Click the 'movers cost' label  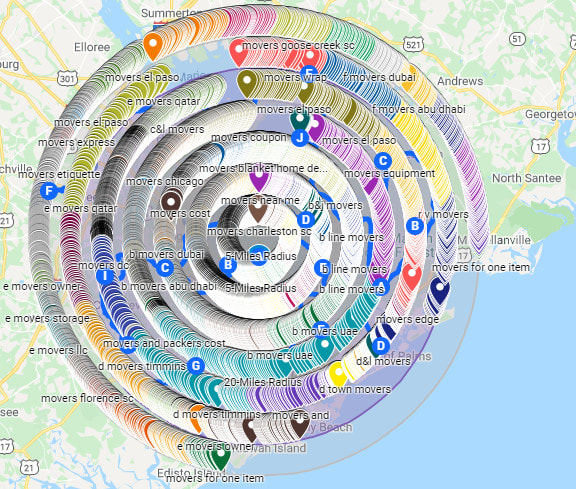[x=180, y=213]
